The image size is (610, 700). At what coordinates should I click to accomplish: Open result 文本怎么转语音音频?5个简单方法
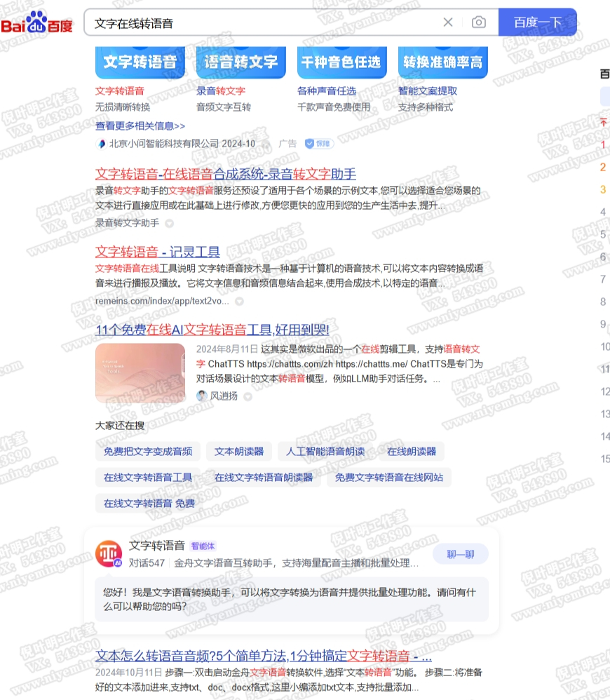point(263,656)
